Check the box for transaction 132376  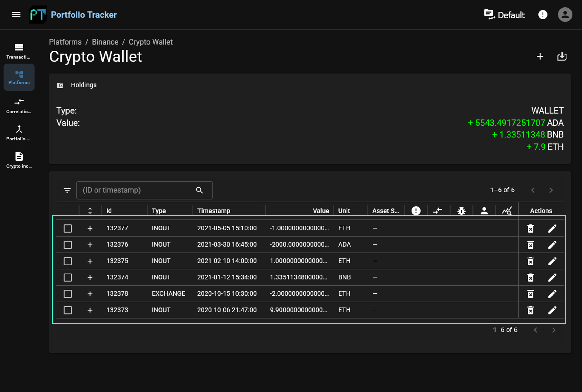(x=68, y=245)
